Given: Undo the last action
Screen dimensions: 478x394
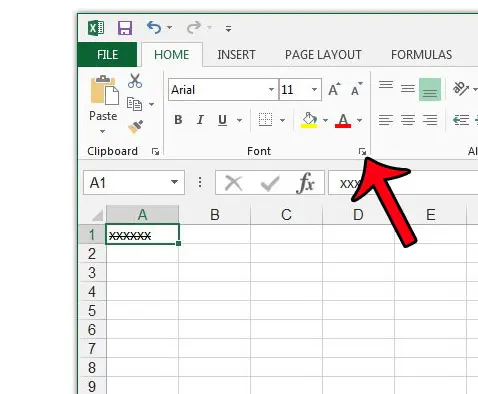Looking at the screenshot, I should (x=154, y=28).
